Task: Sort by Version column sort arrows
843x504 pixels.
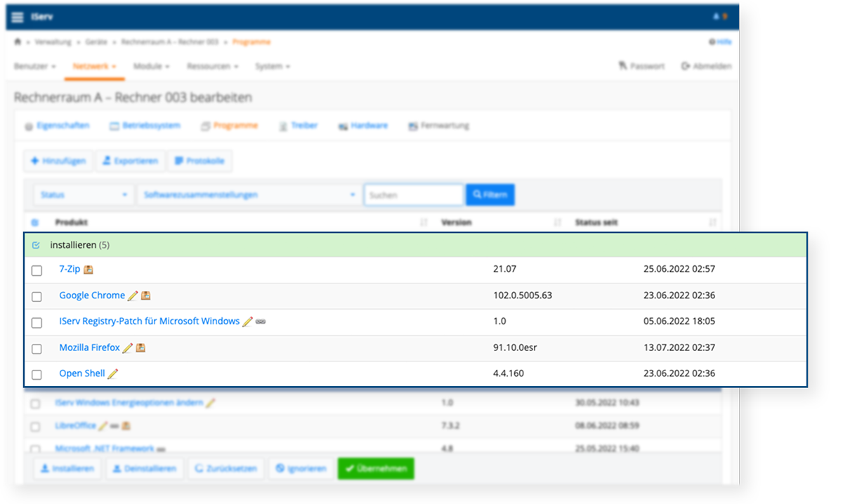Action: (558, 223)
